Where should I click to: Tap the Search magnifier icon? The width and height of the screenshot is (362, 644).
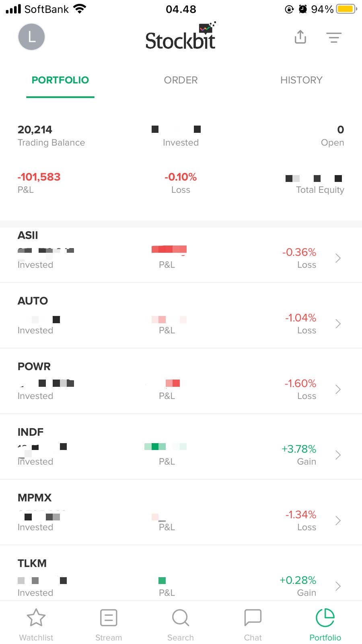(181, 618)
